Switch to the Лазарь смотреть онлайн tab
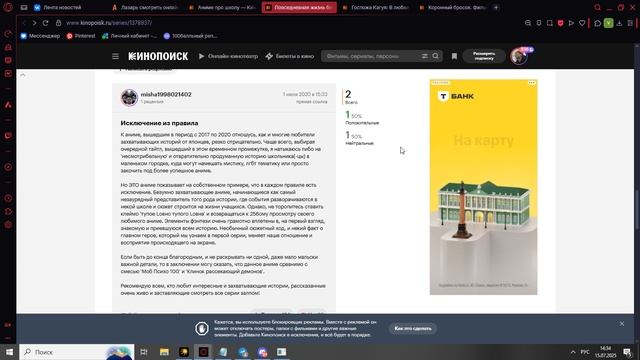 (145, 7)
